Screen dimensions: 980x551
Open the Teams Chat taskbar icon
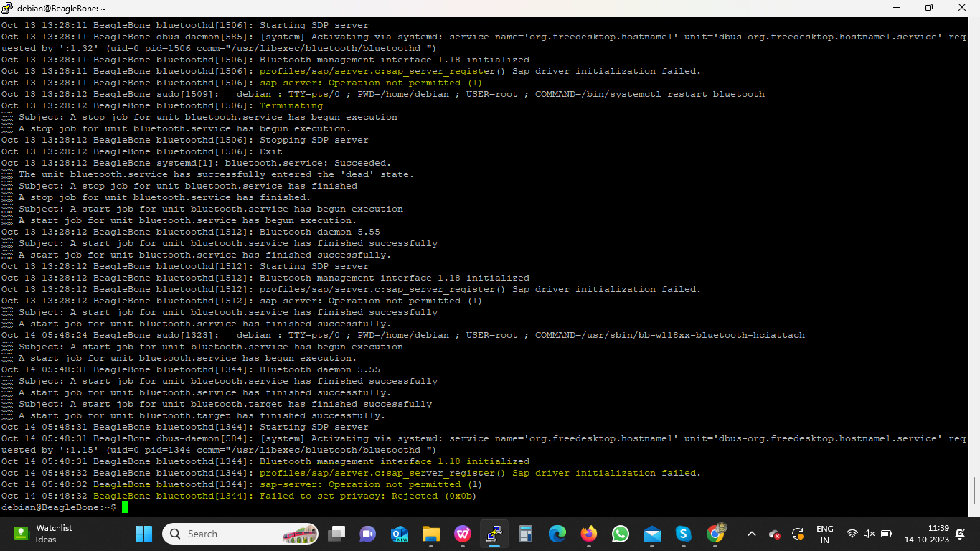[367, 534]
